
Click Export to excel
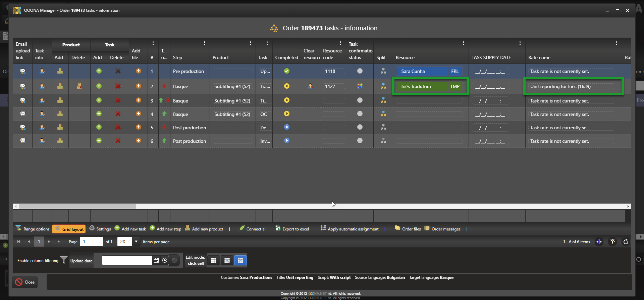click(x=292, y=229)
